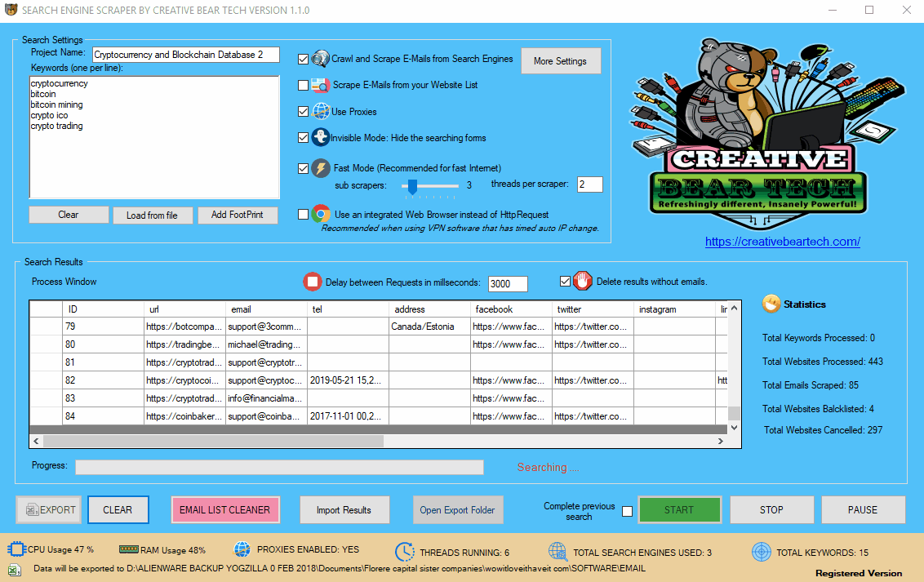Click the threads per scraper field
The image size is (924, 582).
590,184
